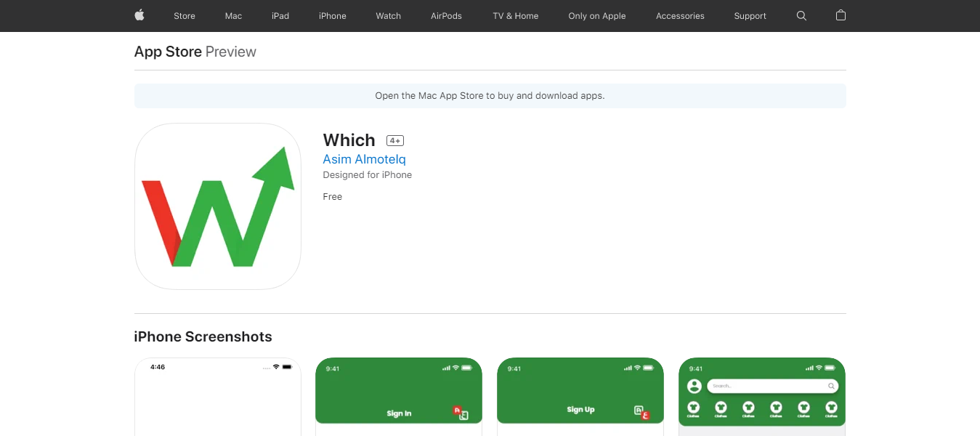Click the Which app title

(x=349, y=140)
